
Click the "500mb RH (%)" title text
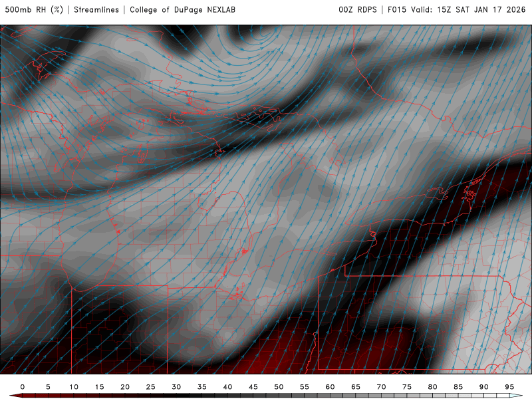pyautogui.click(x=34, y=10)
